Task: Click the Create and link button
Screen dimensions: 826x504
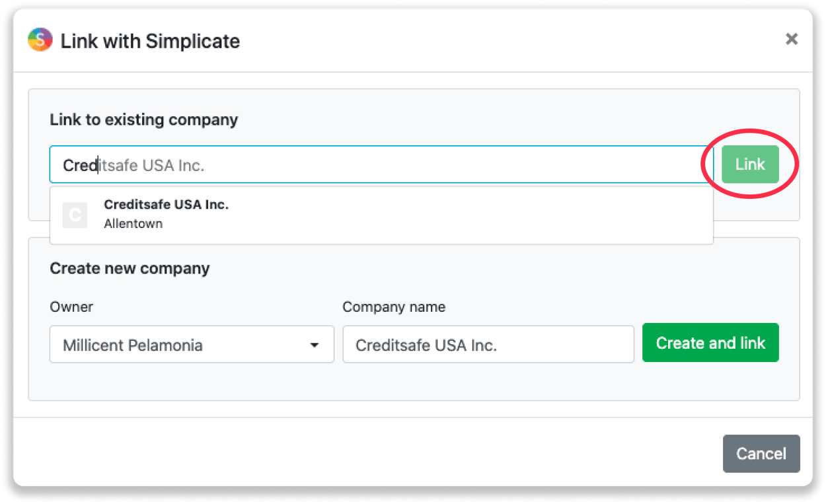Action: pos(710,343)
